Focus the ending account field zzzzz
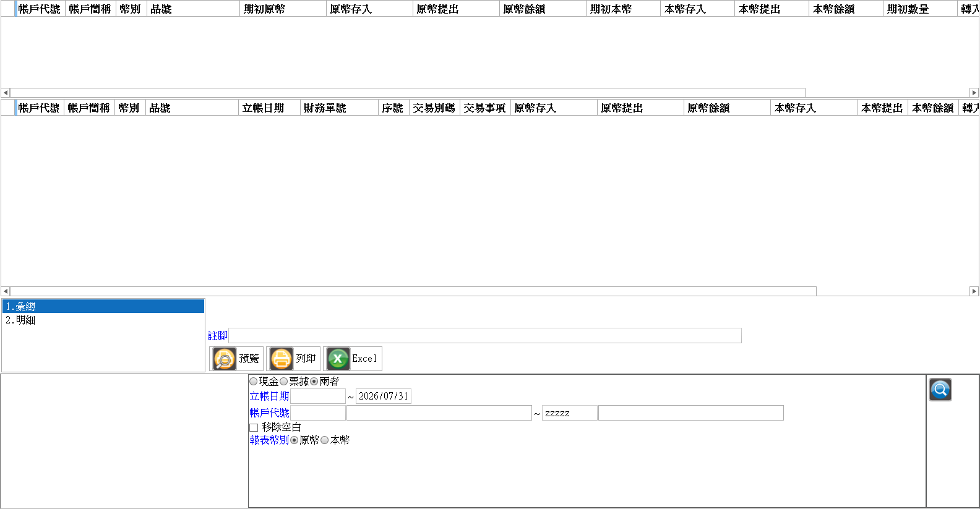 point(570,413)
